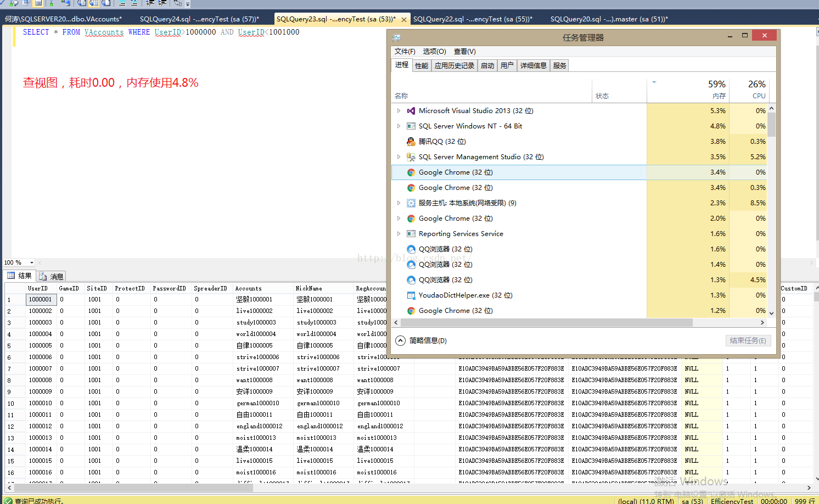
Task: Click inside the SQL query editor text
Action: click(x=161, y=32)
